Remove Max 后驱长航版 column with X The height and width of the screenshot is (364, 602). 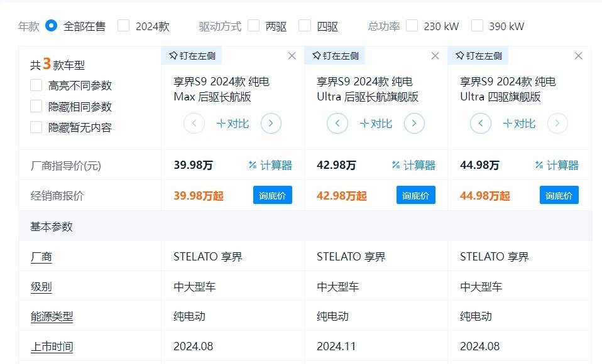click(292, 56)
